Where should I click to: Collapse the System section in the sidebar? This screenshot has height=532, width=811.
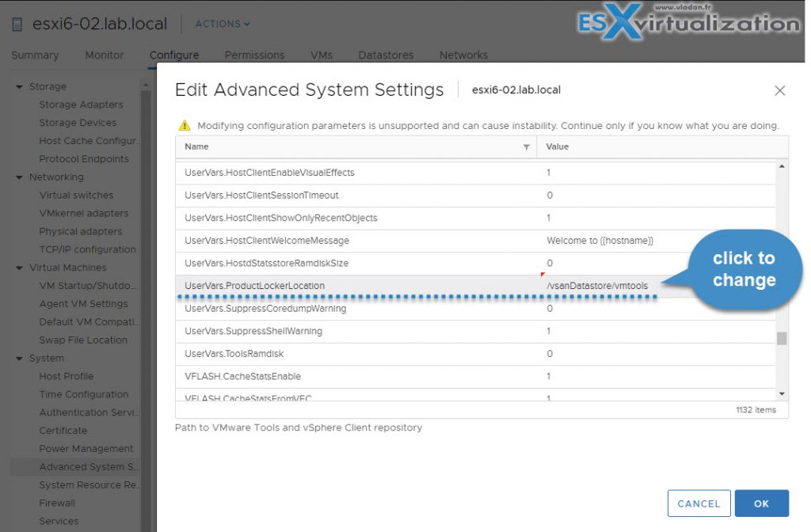tap(19, 358)
